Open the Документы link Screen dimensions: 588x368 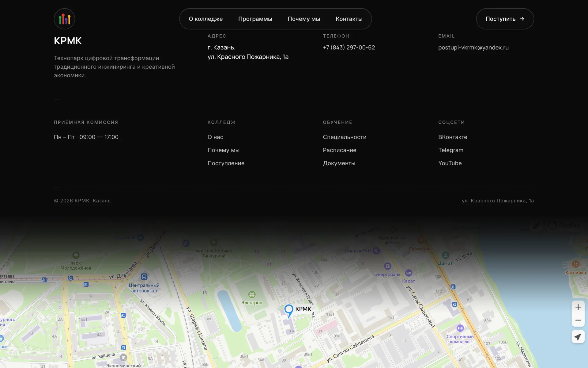pyautogui.click(x=339, y=163)
